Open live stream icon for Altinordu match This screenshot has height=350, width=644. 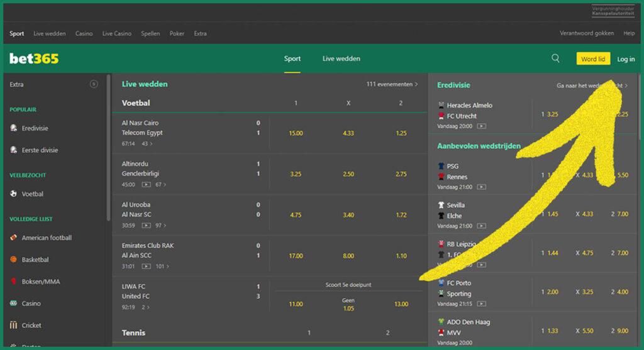coord(146,185)
